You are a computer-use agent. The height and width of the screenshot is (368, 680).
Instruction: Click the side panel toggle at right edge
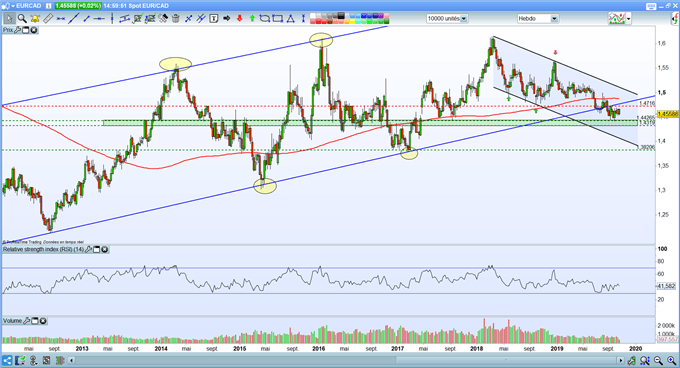point(675,18)
